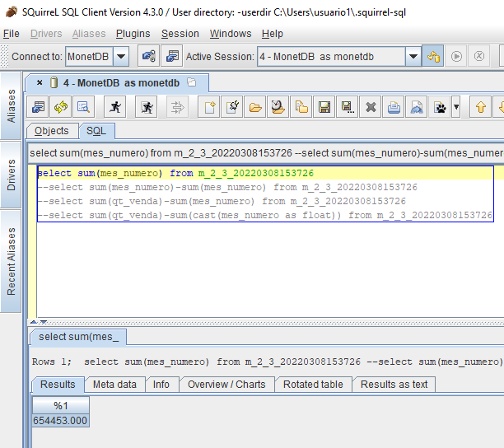Click the paw print page icon
The width and height of the screenshot is (504, 448).
point(440,107)
